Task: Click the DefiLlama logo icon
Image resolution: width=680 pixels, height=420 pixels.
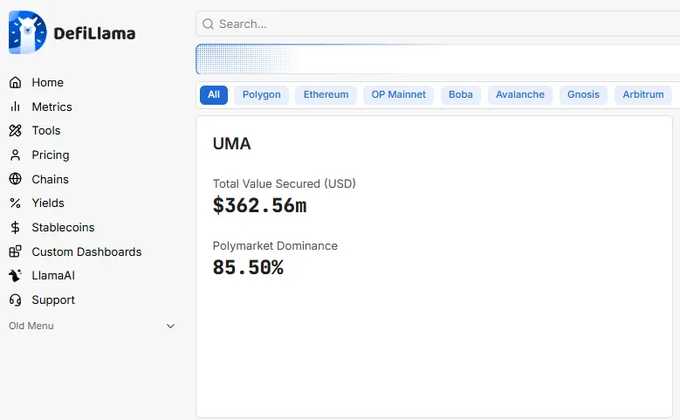Action: [27, 32]
